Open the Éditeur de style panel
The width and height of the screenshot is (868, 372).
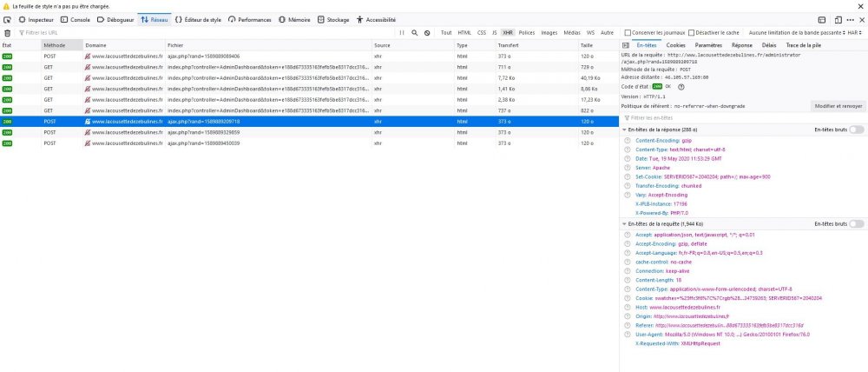(x=198, y=19)
